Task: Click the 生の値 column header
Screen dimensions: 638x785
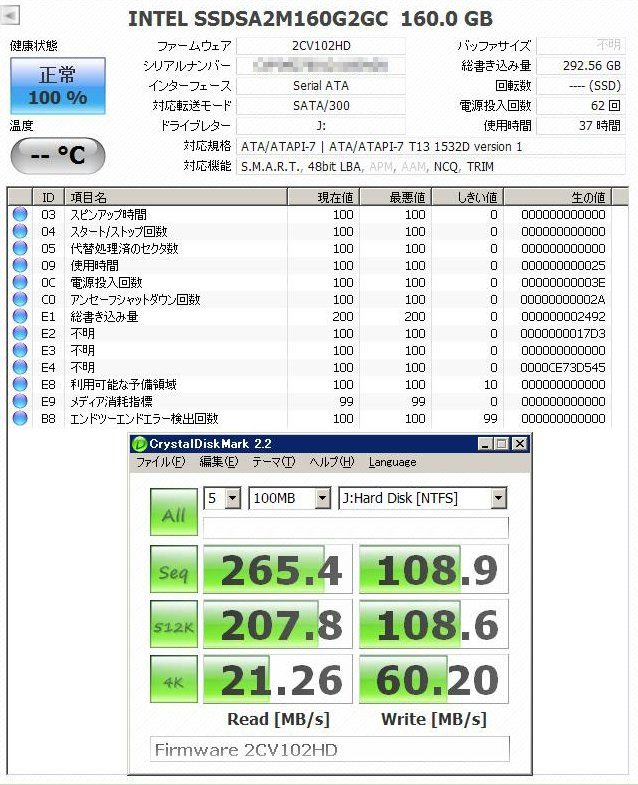Action: point(558,197)
